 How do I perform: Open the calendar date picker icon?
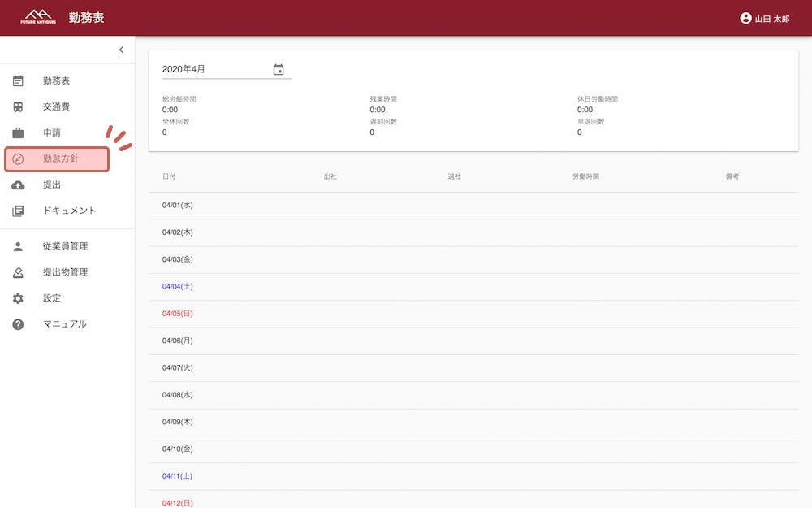pyautogui.click(x=279, y=70)
